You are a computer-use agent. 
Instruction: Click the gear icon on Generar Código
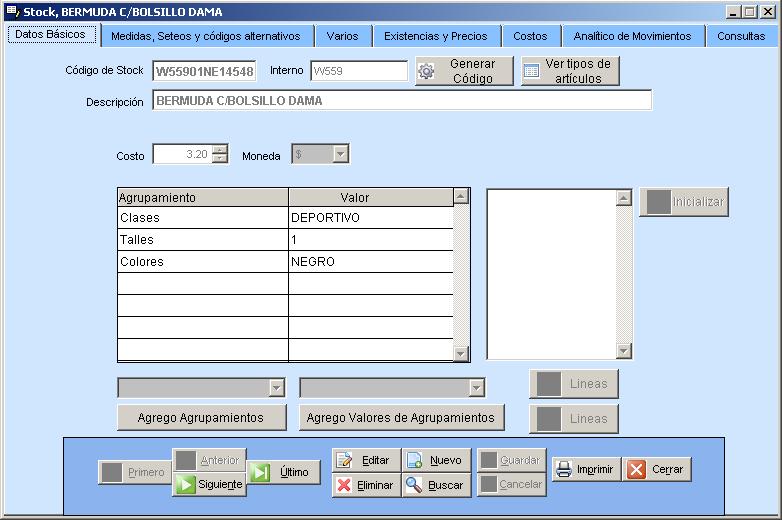426,71
